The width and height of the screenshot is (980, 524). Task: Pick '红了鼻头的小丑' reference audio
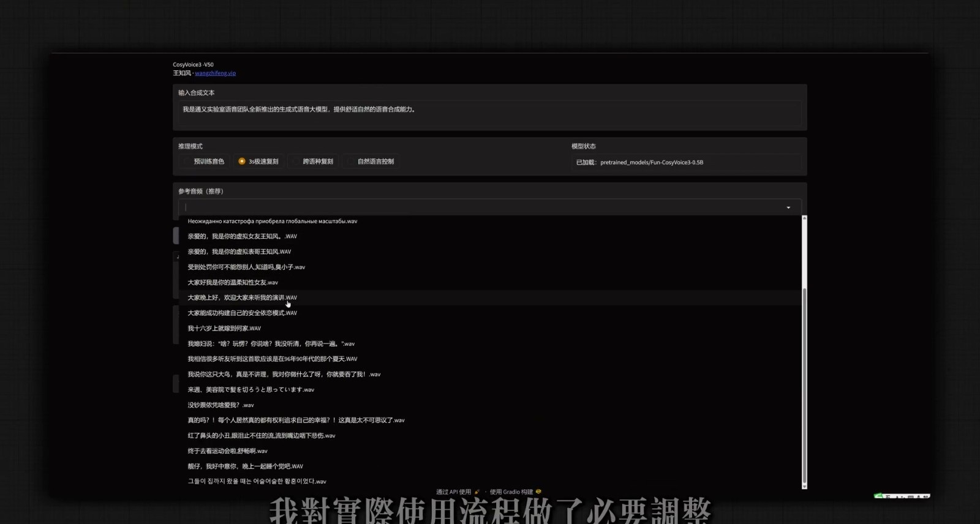pos(490,435)
